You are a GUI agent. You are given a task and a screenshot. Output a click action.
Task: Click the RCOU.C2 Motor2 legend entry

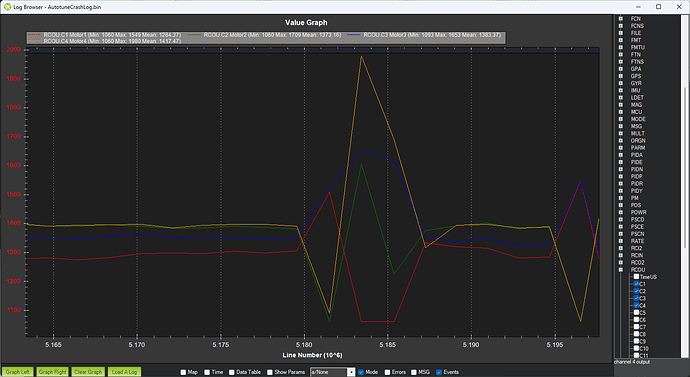coord(264,35)
